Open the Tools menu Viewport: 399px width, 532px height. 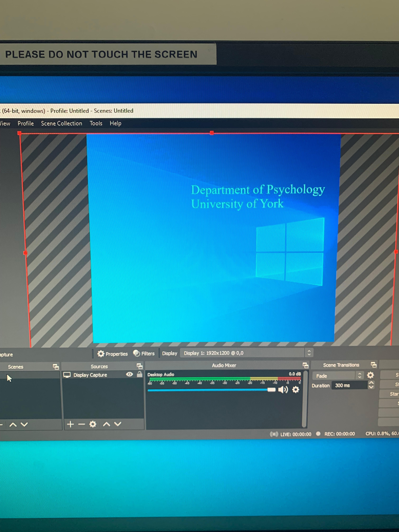pos(96,123)
